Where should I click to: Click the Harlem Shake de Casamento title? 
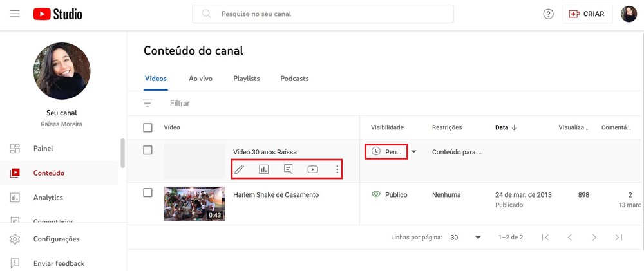coord(276,195)
